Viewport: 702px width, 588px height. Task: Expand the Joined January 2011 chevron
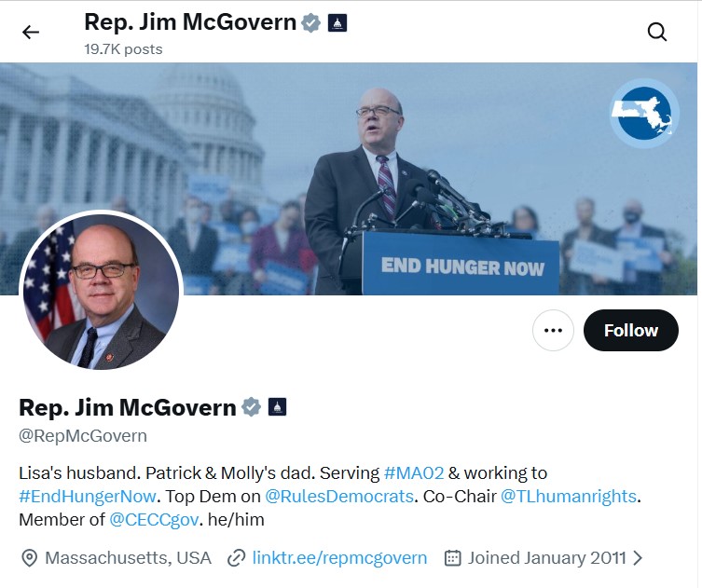(638, 558)
